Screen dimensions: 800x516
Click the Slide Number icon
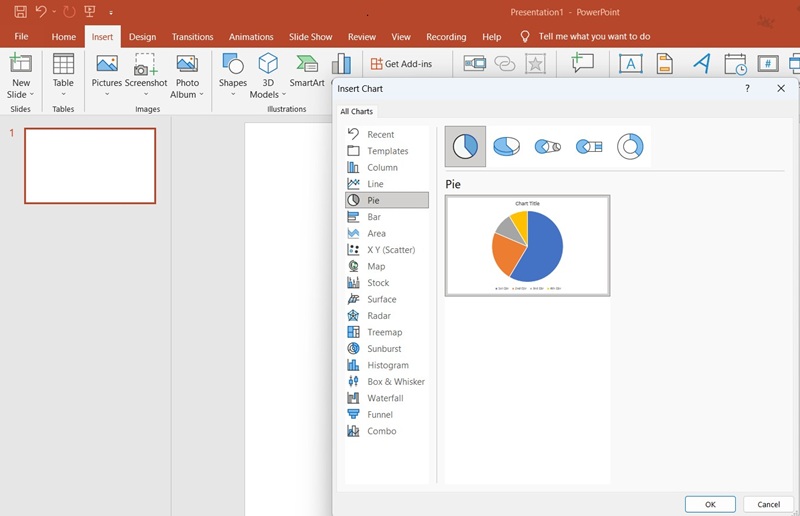[768, 64]
